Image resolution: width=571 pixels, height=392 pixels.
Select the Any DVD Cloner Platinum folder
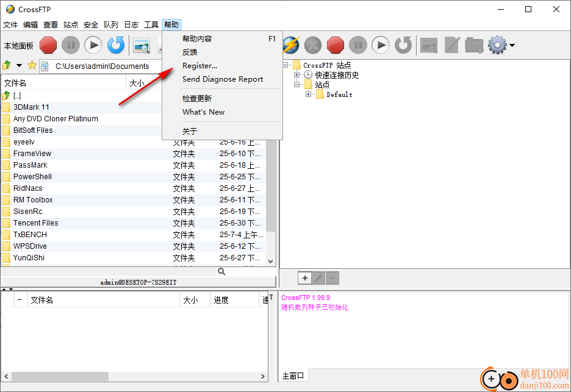click(x=82, y=119)
